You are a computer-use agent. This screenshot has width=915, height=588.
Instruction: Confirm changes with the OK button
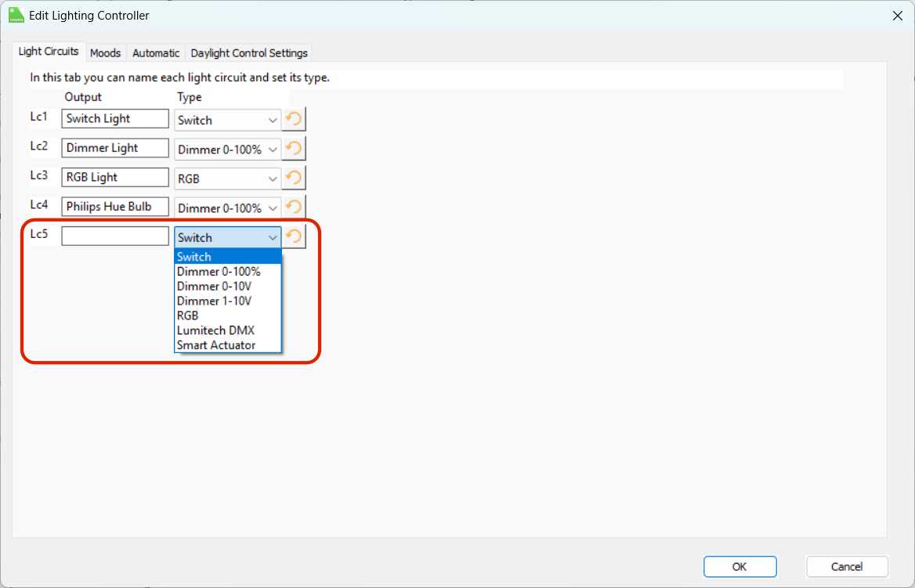tap(740, 567)
